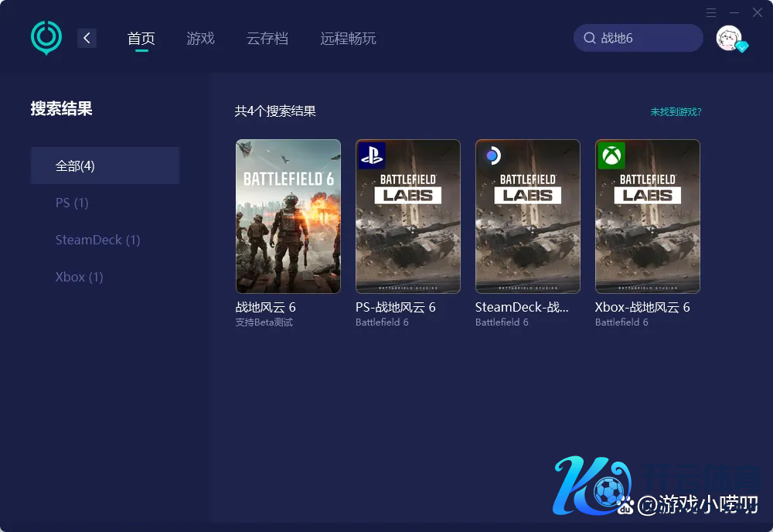Click the diamond VIP badge on avatar
Image resolution: width=773 pixels, height=532 pixels.
click(x=742, y=47)
